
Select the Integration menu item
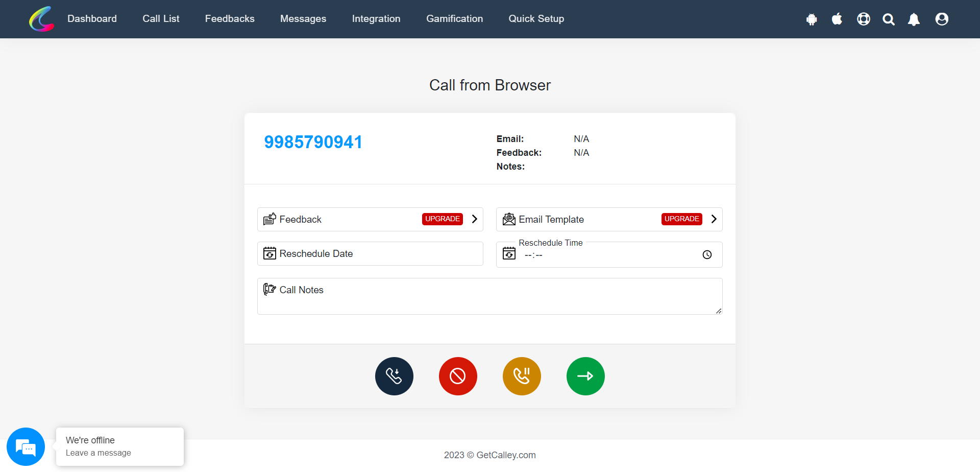tap(376, 19)
